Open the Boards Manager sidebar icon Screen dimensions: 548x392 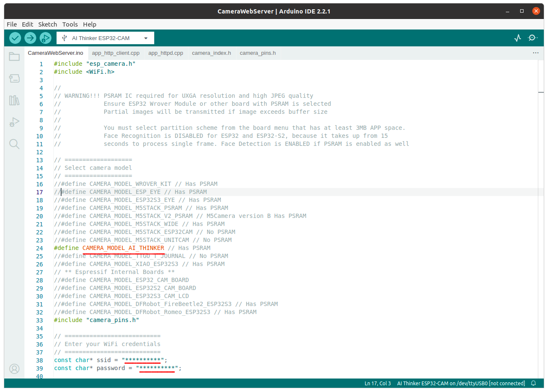click(x=14, y=78)
